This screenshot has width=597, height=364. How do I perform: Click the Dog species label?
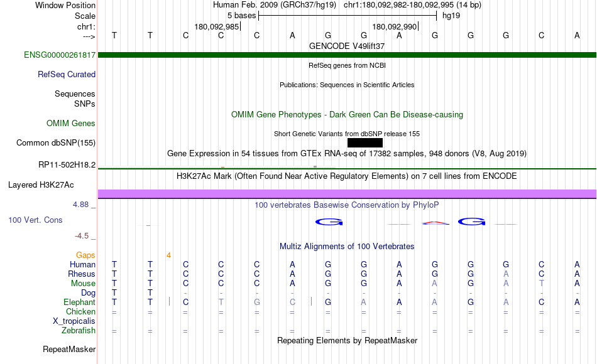(89, 293)
